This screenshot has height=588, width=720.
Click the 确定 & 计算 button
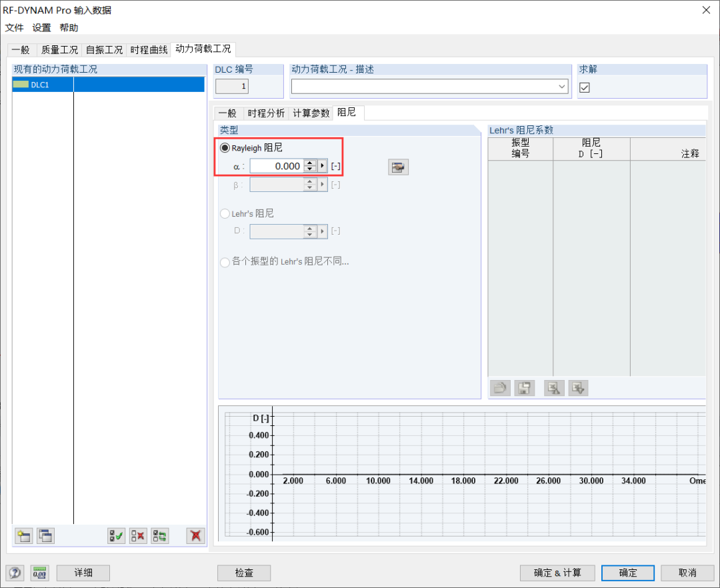557,573
